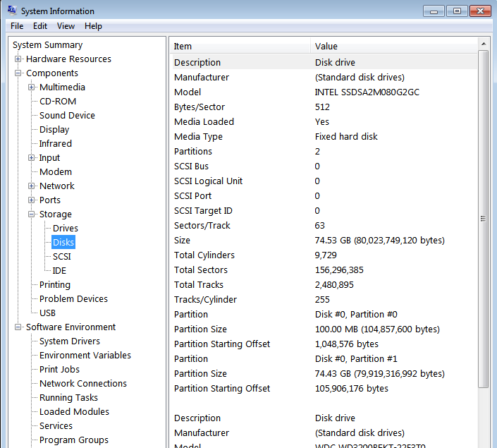Open the File menu
Image resolution: width=497 pixels, height=448 pixels.
click(17, 26)
